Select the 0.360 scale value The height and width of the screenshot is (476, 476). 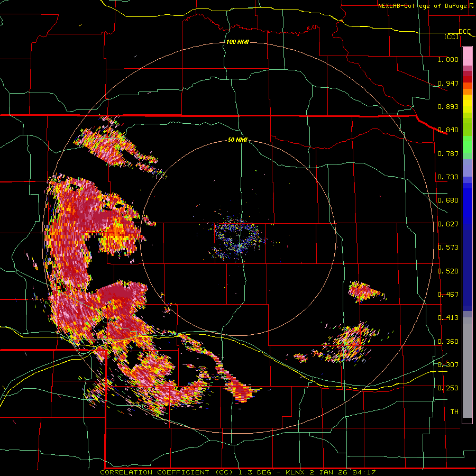point(448,342)
